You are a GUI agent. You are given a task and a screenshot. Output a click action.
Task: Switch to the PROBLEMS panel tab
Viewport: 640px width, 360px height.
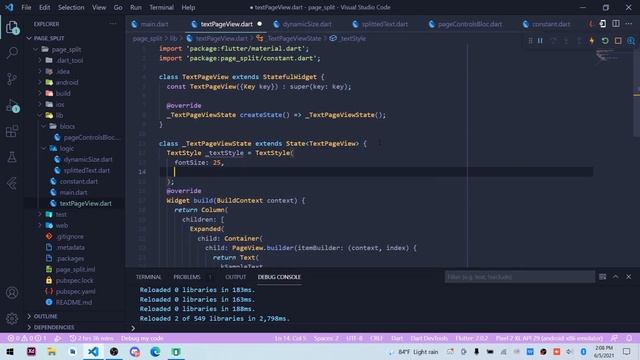pos(187,277)
